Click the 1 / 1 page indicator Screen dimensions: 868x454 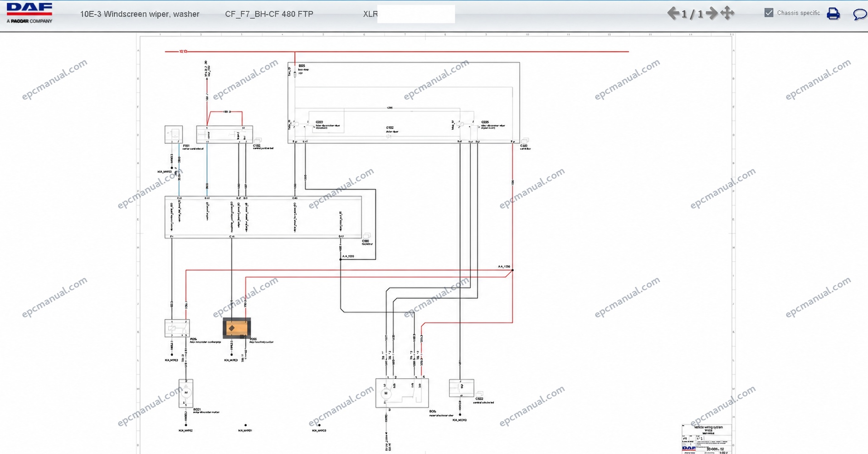692,14
